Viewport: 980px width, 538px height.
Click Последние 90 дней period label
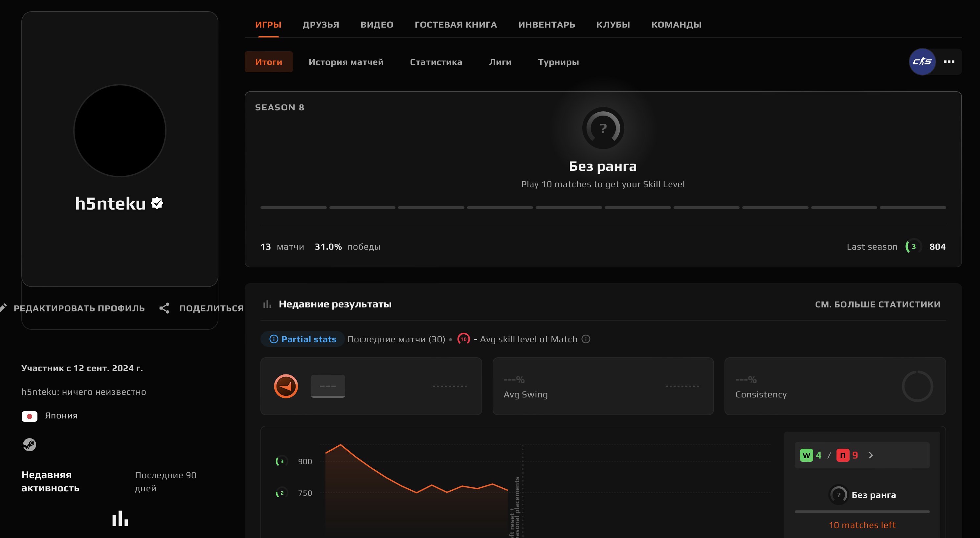166,482
